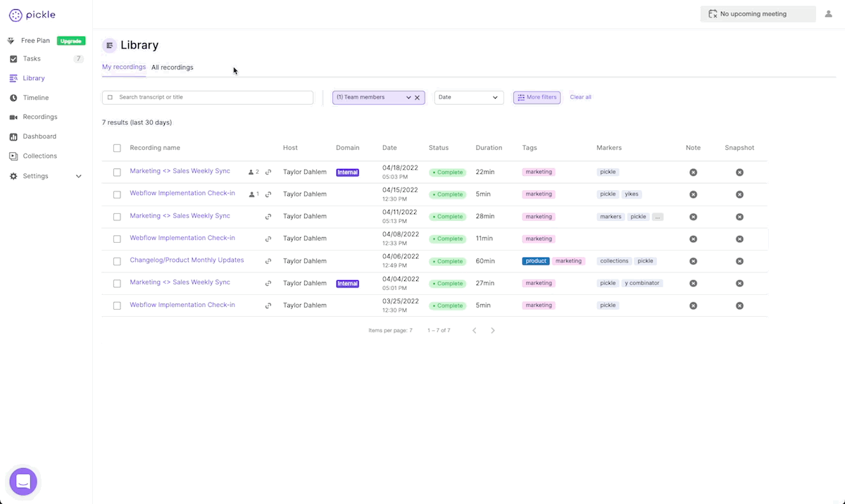Clear the Team members filter with X
The image size is (845, 504).
tap(417, 98)
